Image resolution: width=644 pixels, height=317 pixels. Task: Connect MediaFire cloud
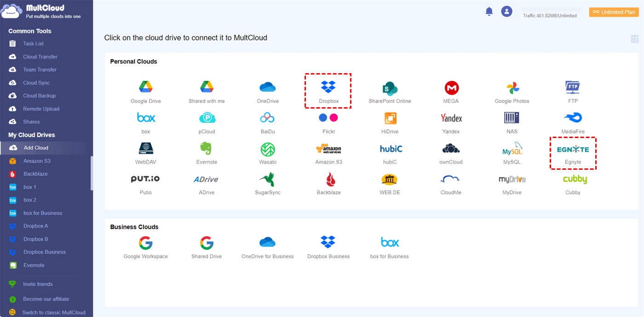point(573,123)
